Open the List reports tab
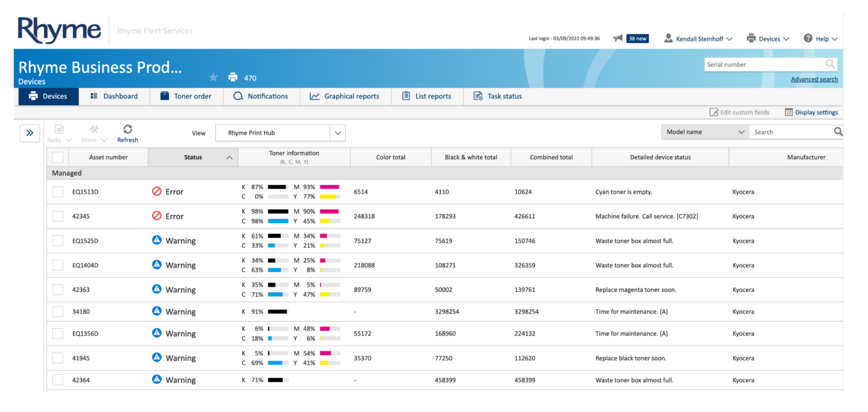 [x=427, y=96]
